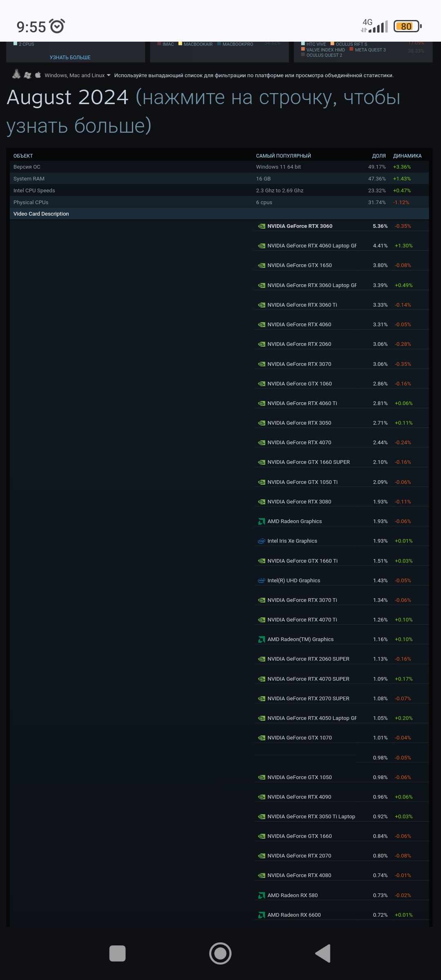441x980 pixels.
Task: Select the NVIDIA GeForce RTX 4060 Ti row name
Action: tap(302, 403)
